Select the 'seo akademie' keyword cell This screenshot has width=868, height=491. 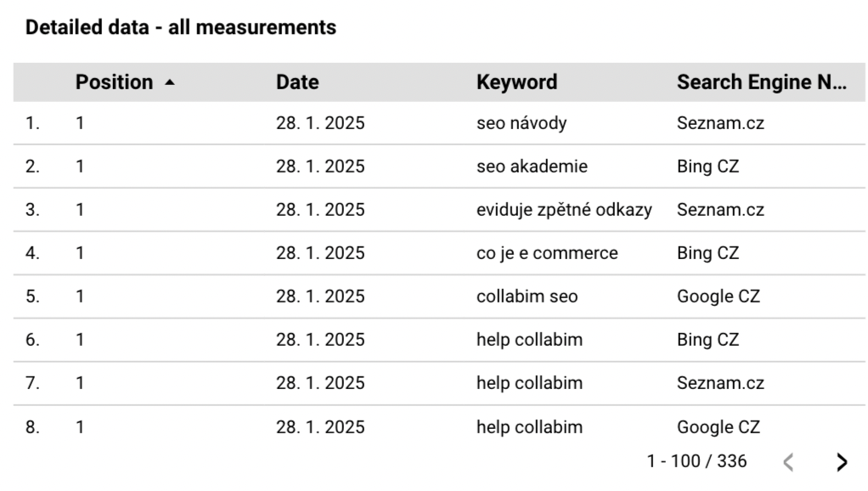[532, 166]
